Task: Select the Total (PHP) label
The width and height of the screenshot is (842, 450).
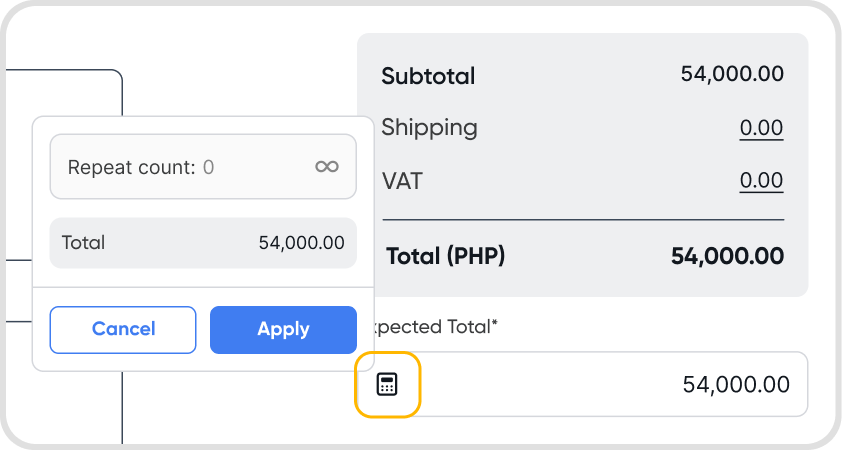Action: 445,256
